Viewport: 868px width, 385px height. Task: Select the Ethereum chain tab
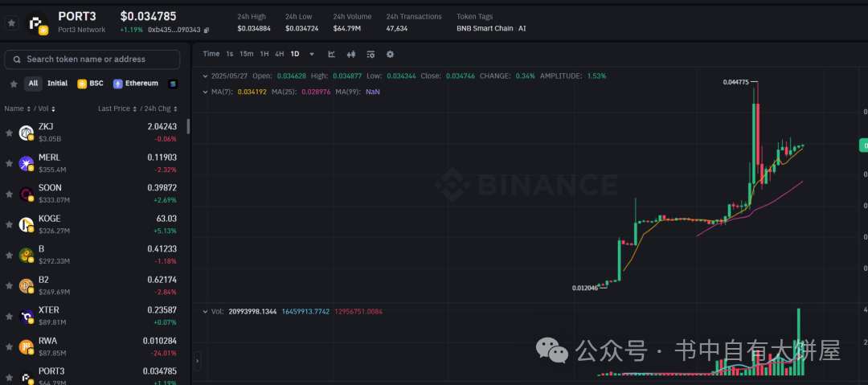click(136, 84)
